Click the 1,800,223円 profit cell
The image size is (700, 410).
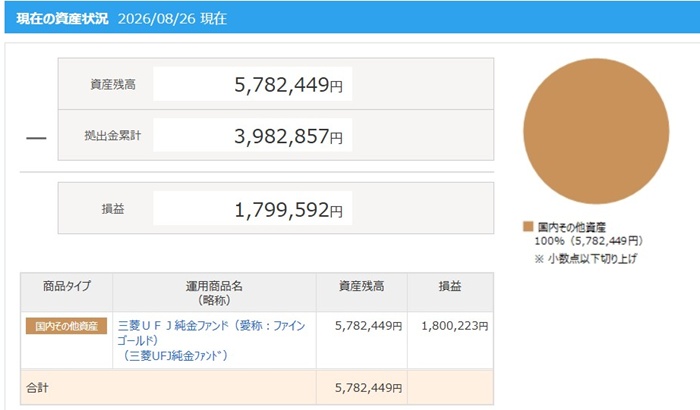454,326
